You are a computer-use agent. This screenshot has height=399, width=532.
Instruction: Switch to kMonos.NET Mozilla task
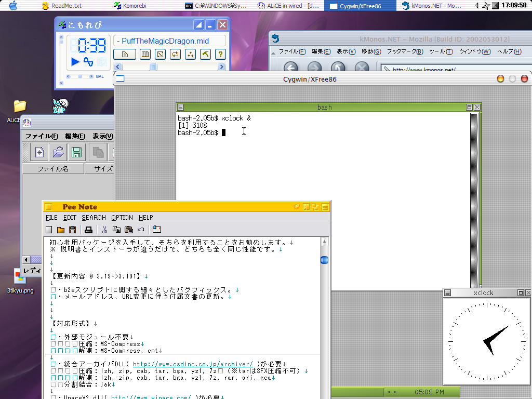pyautogui.click(x=432, y=6)
